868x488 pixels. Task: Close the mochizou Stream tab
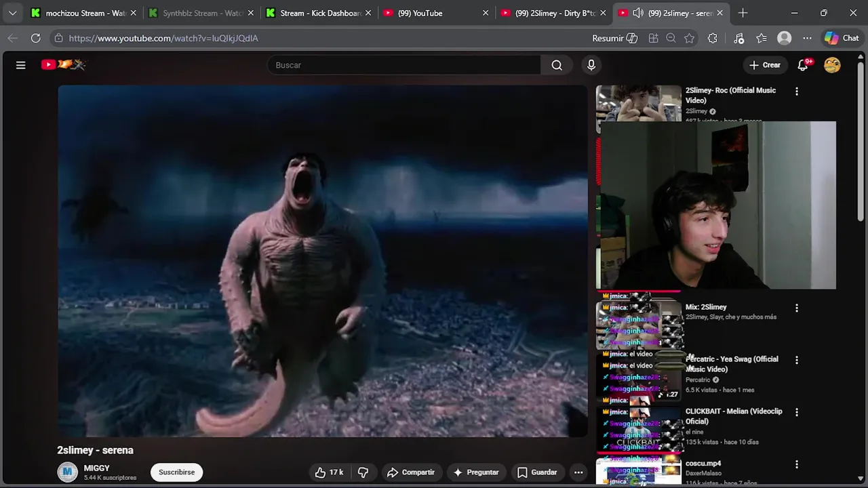pyautogui.click(x=134, y=13)
